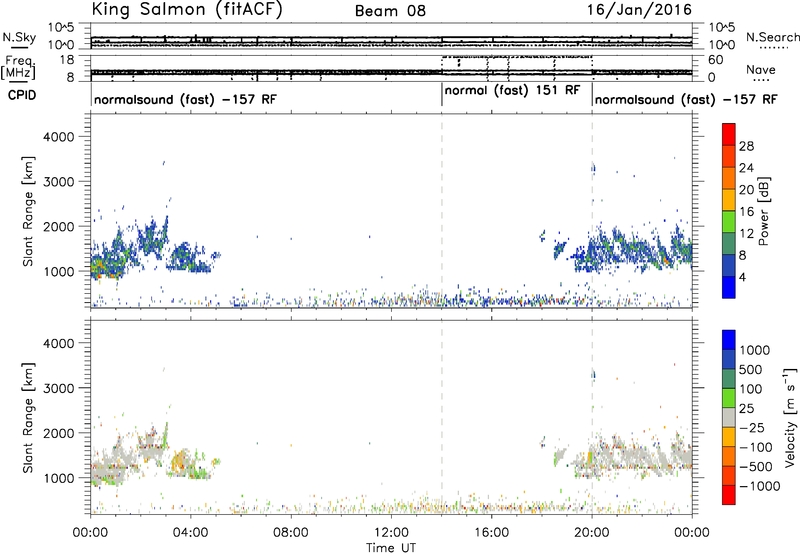
Task: Click the velocity panel 'Slant Range [km]' label
Action: (x=28, y=417)
